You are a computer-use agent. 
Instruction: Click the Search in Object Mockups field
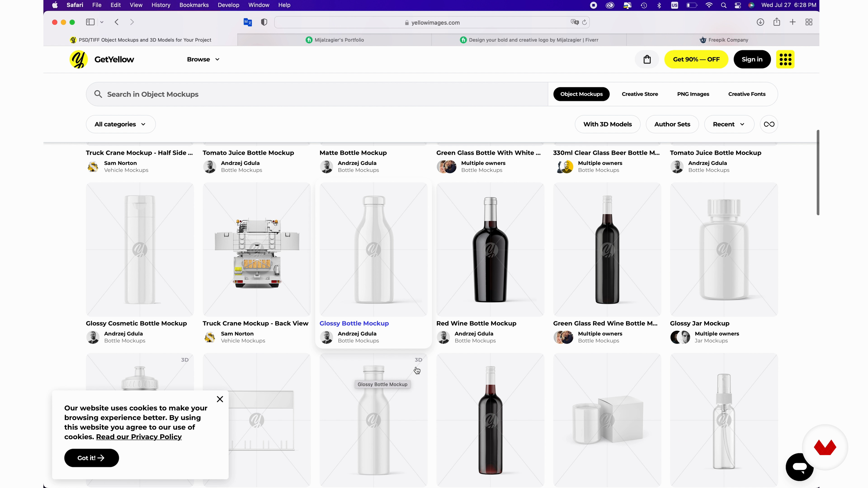[317, 94]
